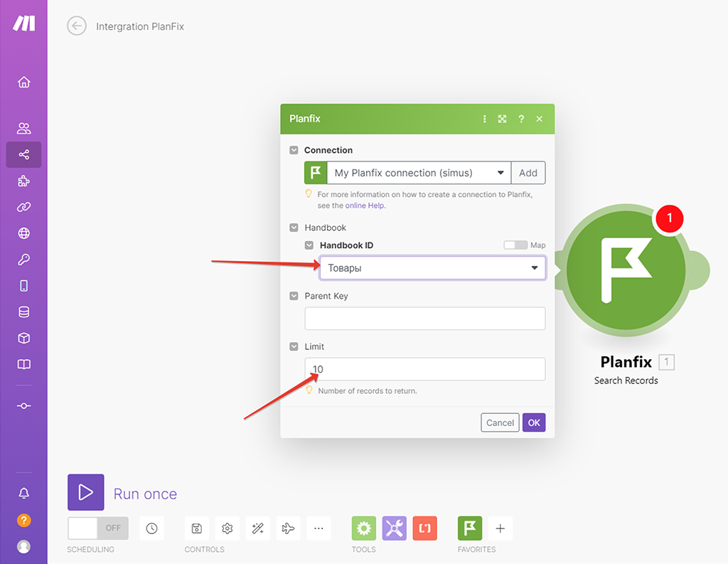
Task: Toggle the Parent Key checkbox
Action: point(294,296)
